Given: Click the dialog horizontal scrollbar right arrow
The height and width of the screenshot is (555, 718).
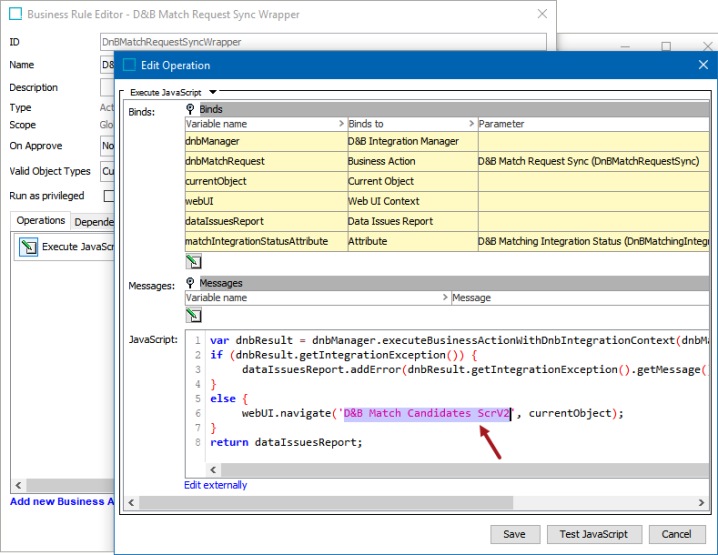Looking at the screenshot, I should pos(701,502).
